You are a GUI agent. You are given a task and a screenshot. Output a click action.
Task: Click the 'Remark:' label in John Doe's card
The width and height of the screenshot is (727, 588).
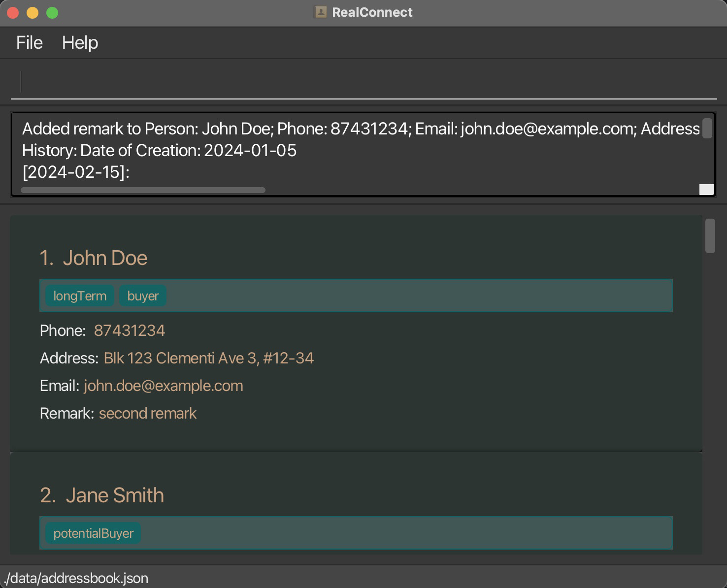(x=67, y=413)
